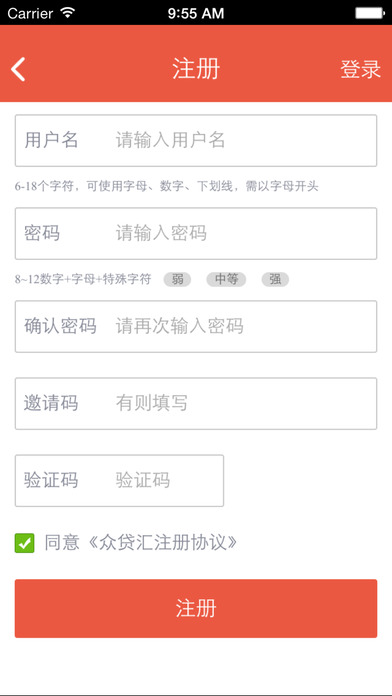This screenshot has width=392, height=696.
Task: Tap the Wi-Fi status icon
Action: point(67,13)
